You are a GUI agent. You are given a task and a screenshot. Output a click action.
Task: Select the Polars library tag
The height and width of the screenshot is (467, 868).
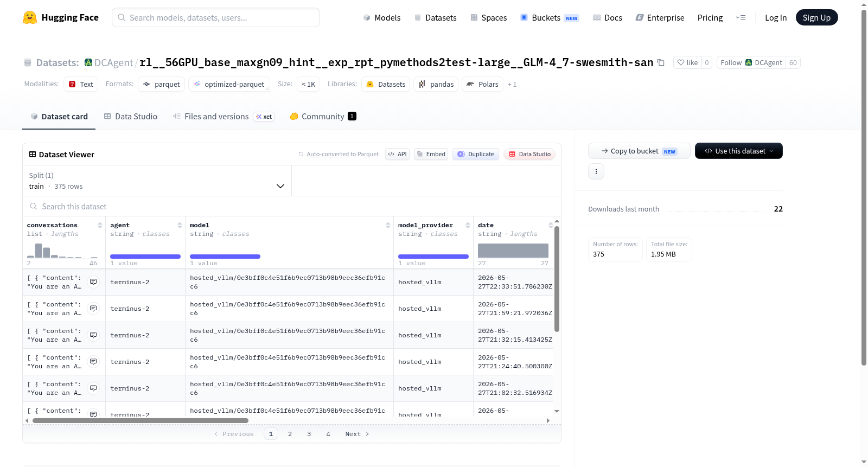483,84
